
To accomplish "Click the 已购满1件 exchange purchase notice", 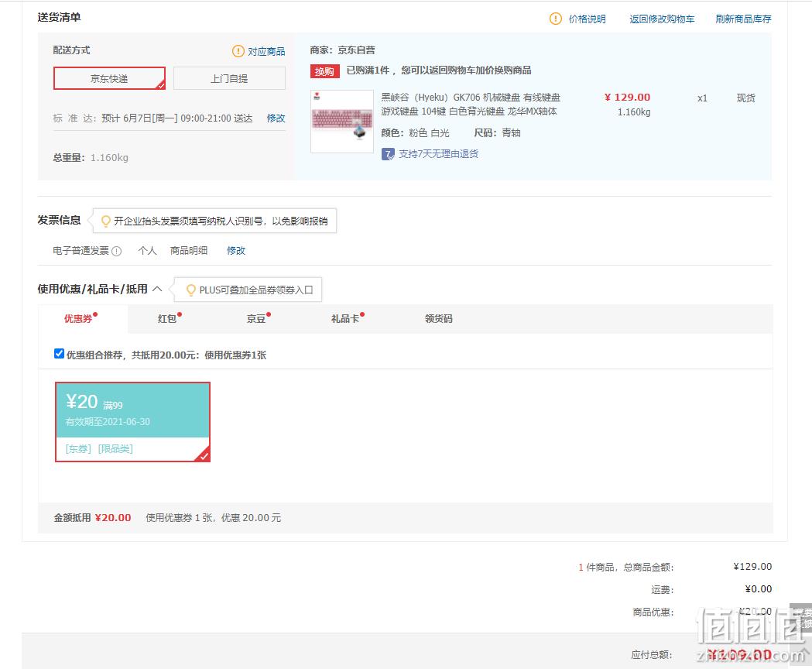I will 439,70.
